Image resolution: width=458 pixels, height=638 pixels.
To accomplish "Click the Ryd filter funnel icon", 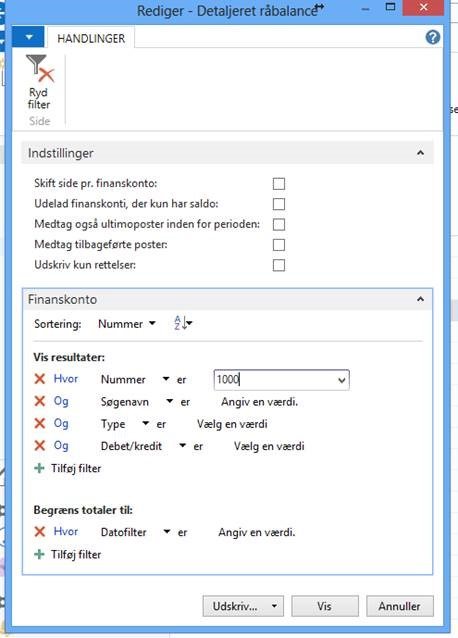I will [x=39, y=69].
